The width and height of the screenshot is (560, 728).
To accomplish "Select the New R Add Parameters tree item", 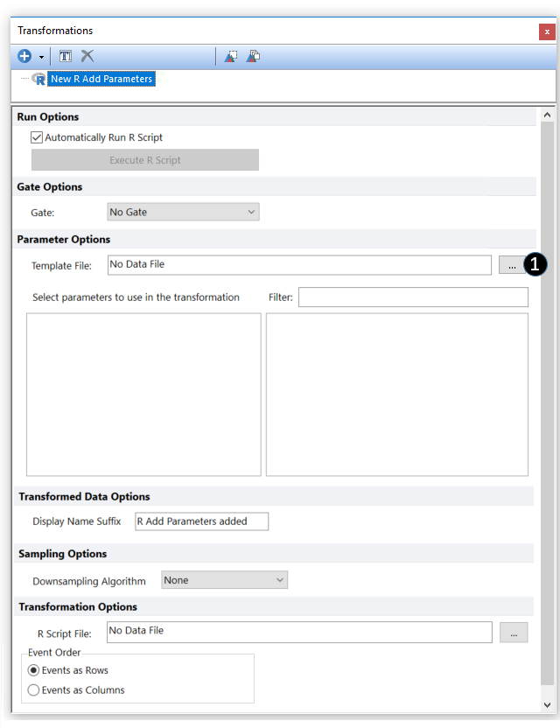I will point(101,79).
